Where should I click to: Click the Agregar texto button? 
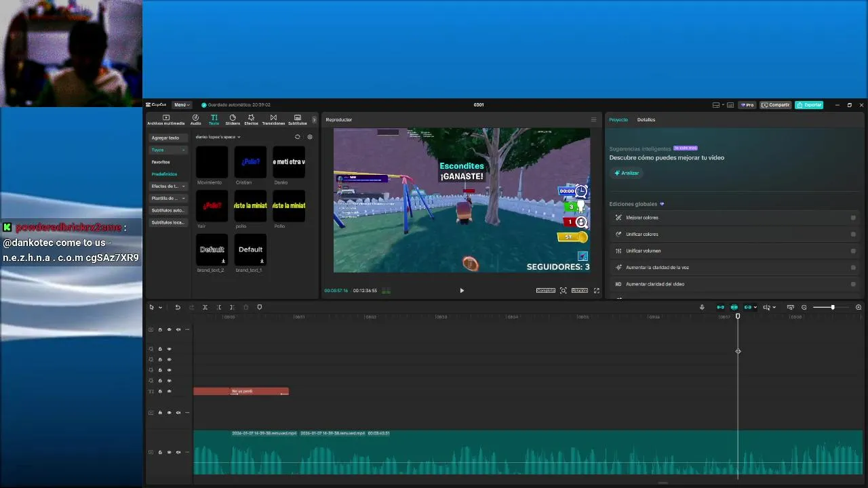coord(168,138)
